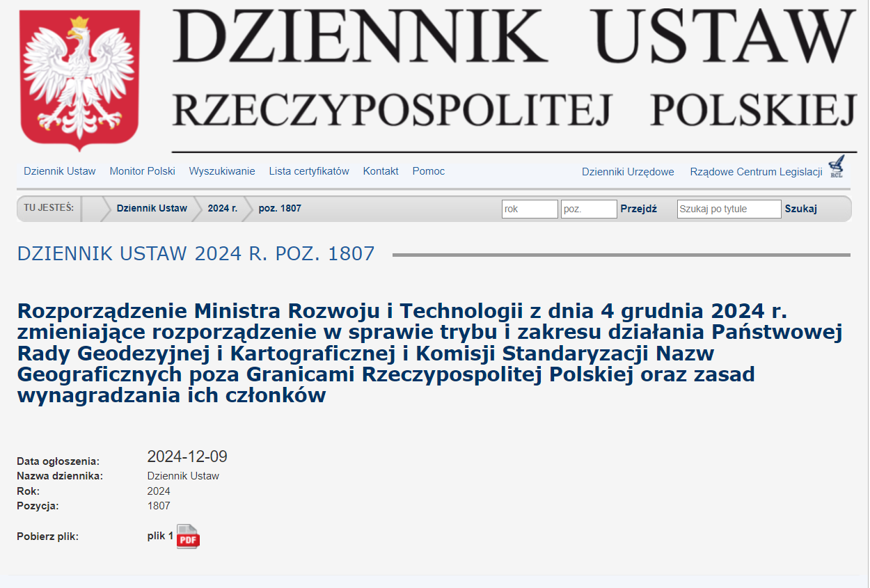Click the Polish eagle coat of arms emblem
Screen dimensions: 870x588
click(x=80, y=78)
